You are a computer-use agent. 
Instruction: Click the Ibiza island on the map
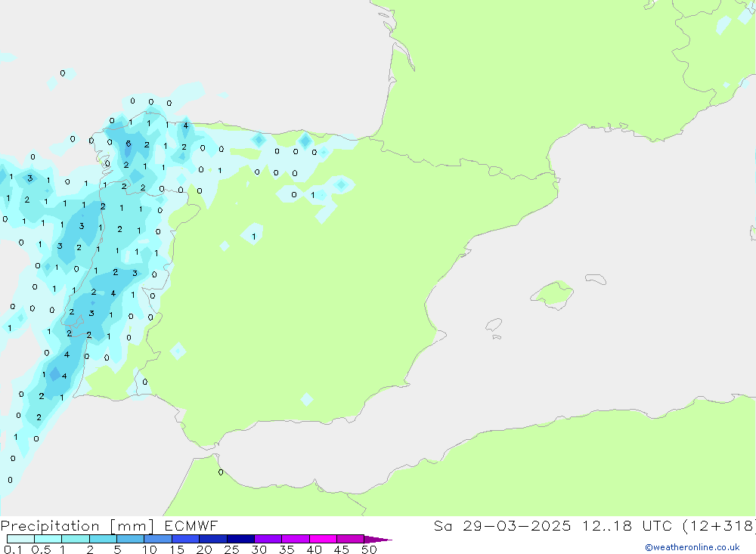[494, 324]
